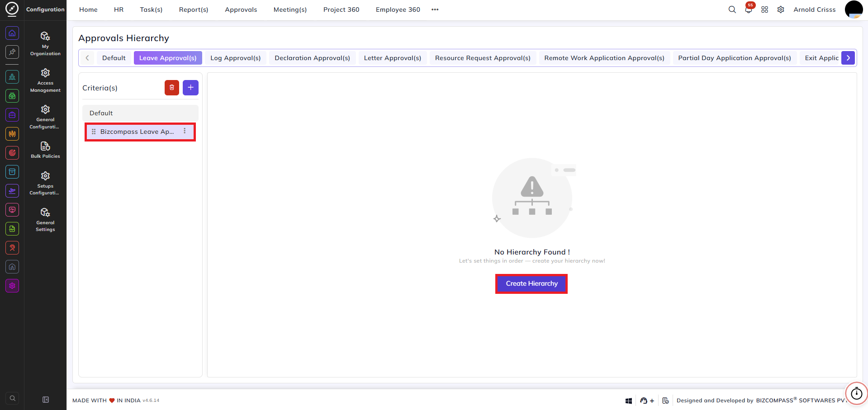Open the pink monitor module icon
The image size is (868, 410).
pyautogui.click(x=12, y=210)
